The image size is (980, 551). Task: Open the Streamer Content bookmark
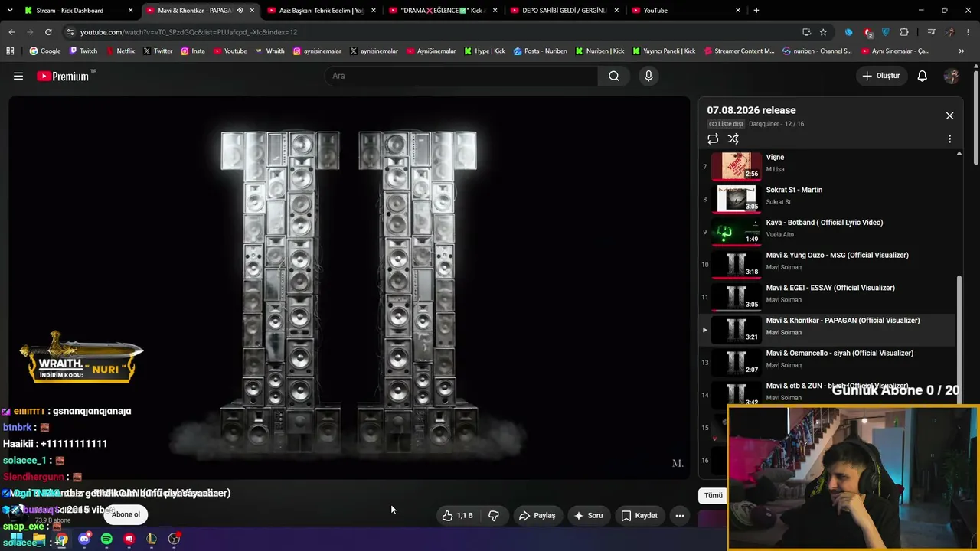739,51
